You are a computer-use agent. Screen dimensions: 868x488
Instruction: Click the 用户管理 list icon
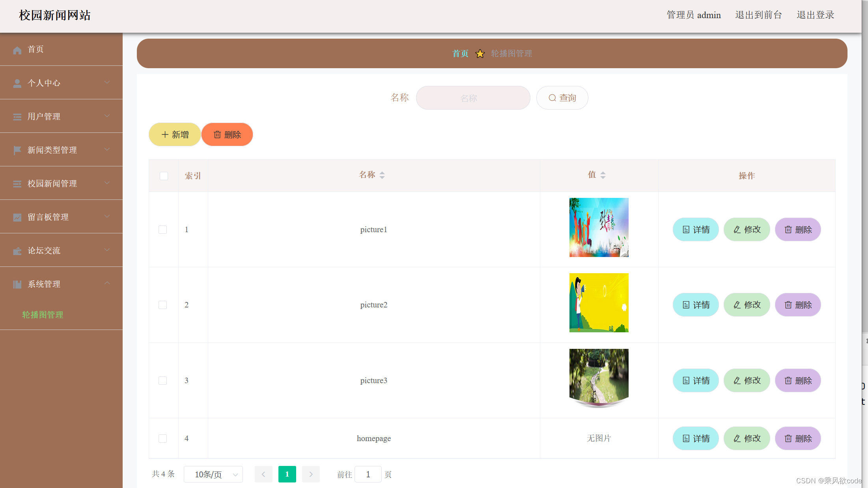(17, 116)
